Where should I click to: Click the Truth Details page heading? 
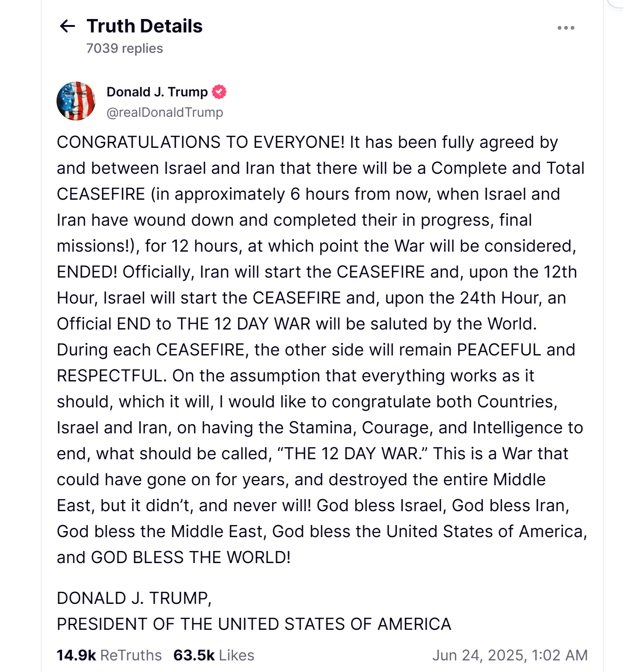(145, 26)
